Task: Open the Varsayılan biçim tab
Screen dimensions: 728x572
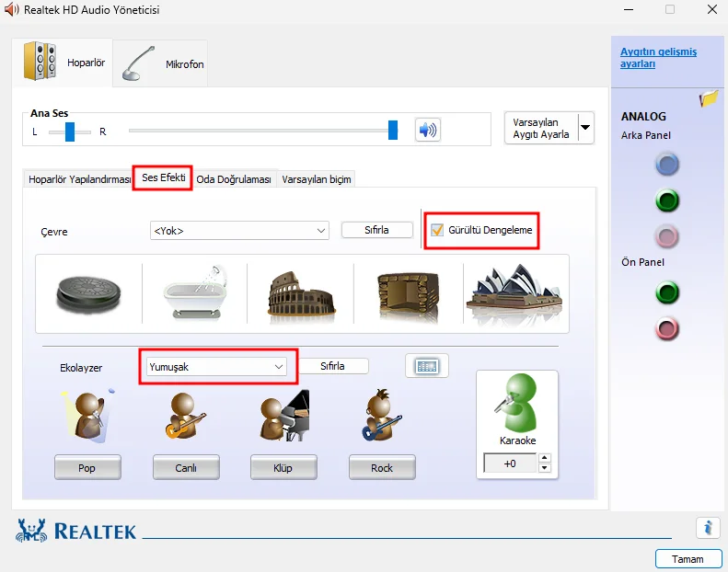Action: tap(317, 179)
